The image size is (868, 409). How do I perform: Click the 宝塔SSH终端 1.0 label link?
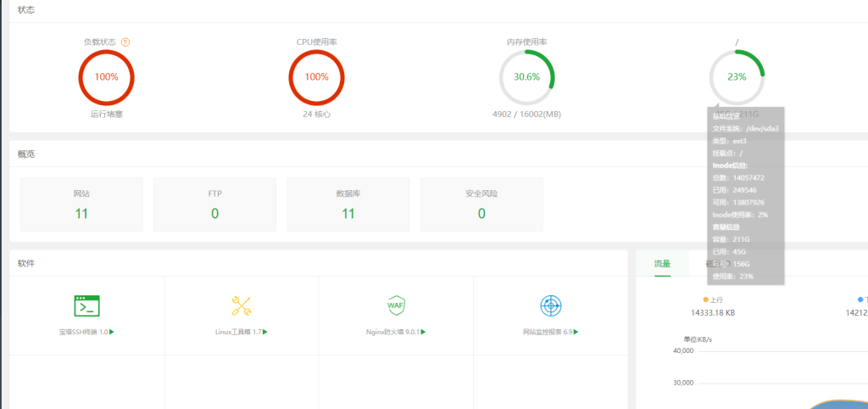coord(77,332)
